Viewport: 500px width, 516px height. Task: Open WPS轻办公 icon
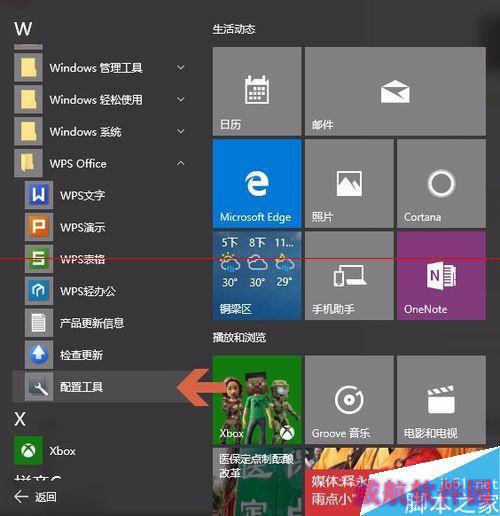[x=39, y=291]
